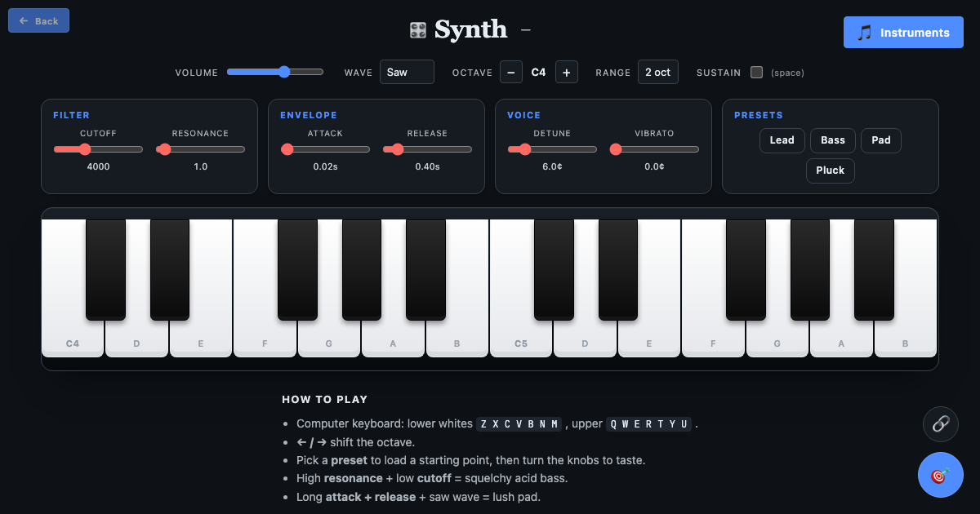The width and height of the screenshot is (980, 514).
Task: Play the black key between F and G in the C4 octave
Action: click(298, 269)
